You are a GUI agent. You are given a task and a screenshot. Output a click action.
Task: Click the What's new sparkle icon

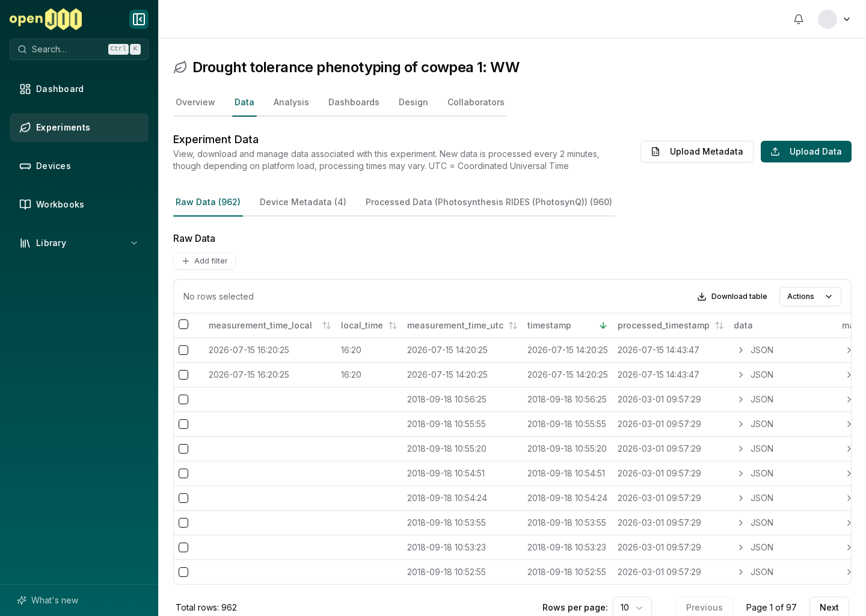click(22, 600)
